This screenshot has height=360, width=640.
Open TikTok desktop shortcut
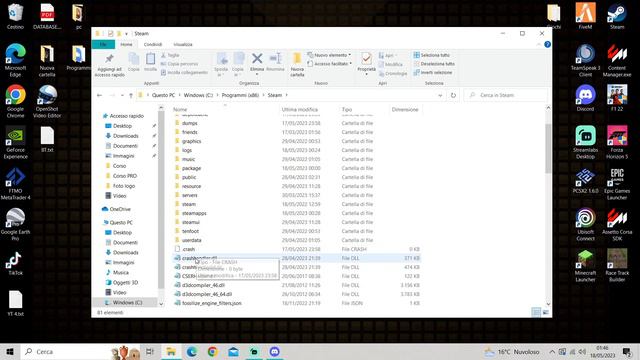click(16, 263)
